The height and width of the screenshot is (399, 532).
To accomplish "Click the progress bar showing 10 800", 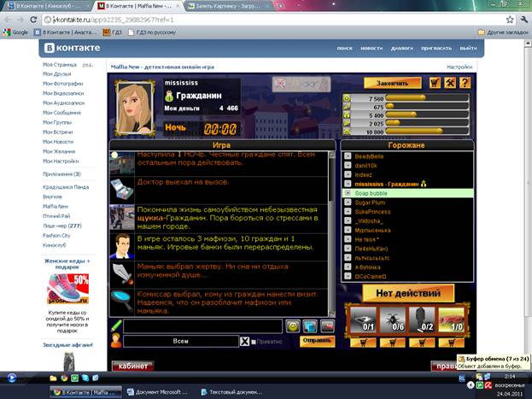I will (x=427, y=131).
